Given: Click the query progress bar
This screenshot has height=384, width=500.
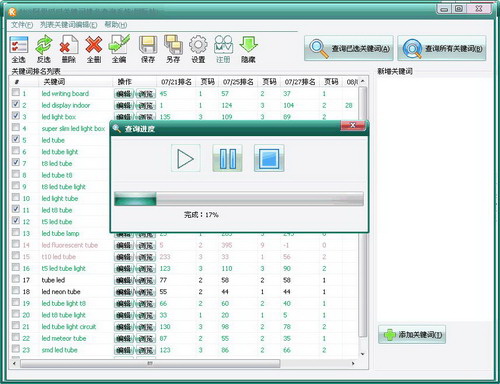Looking at the screenshot, I should (239, 199).
